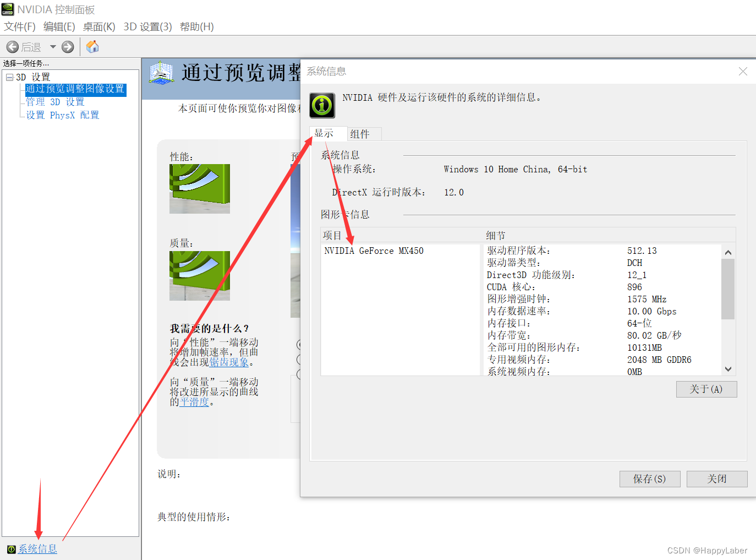Click the 关于(A) button
The width and height of the screenshot is (756, 560).
point(706,389)
